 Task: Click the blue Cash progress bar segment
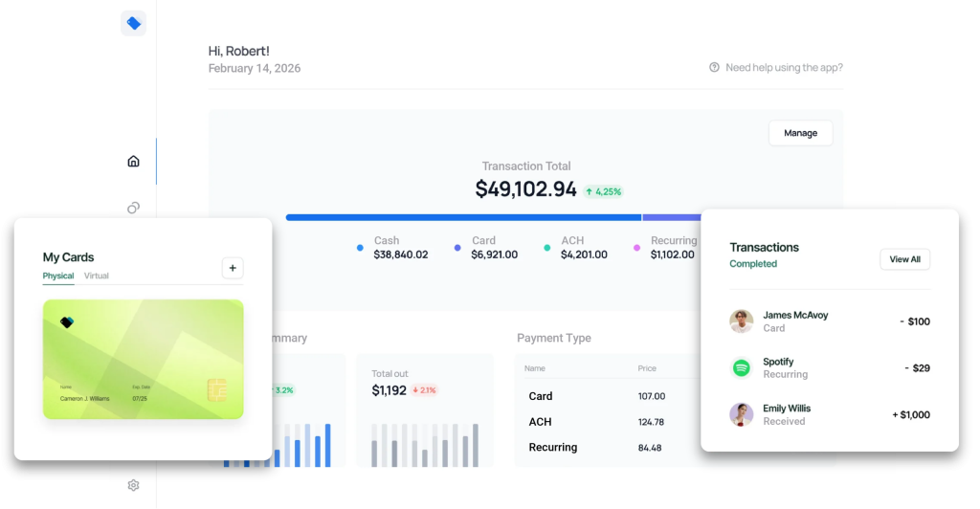464,217
